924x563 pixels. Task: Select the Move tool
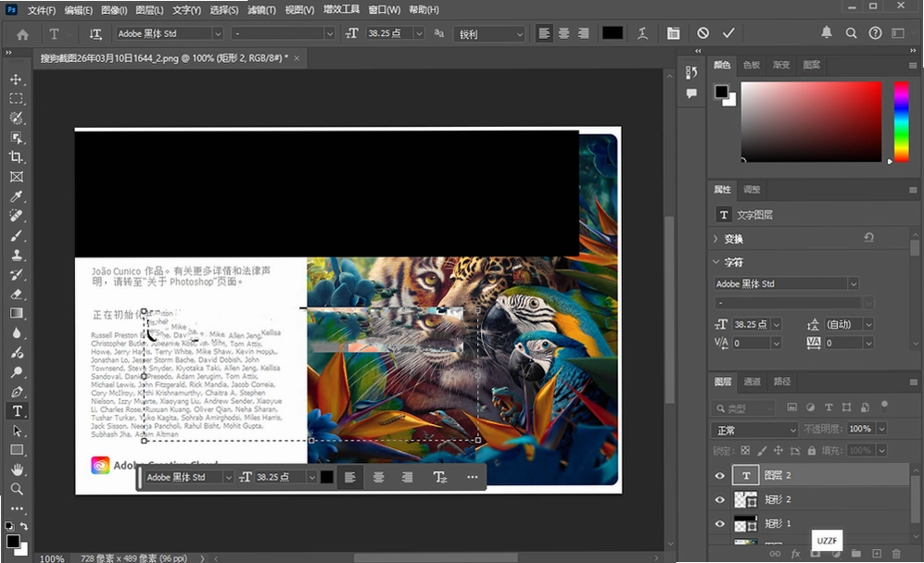[x=16, y=79]
